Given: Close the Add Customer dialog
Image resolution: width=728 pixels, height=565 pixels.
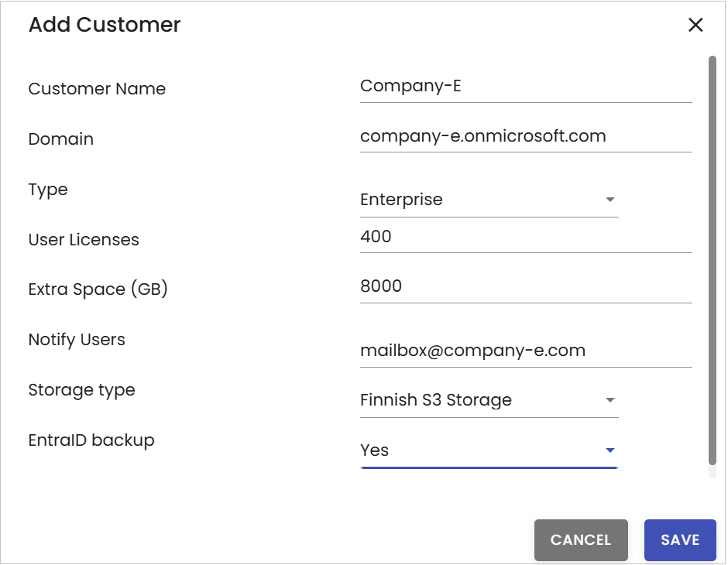Looking at the screenshot, I should pyautogui.click(x=695, y=25).
